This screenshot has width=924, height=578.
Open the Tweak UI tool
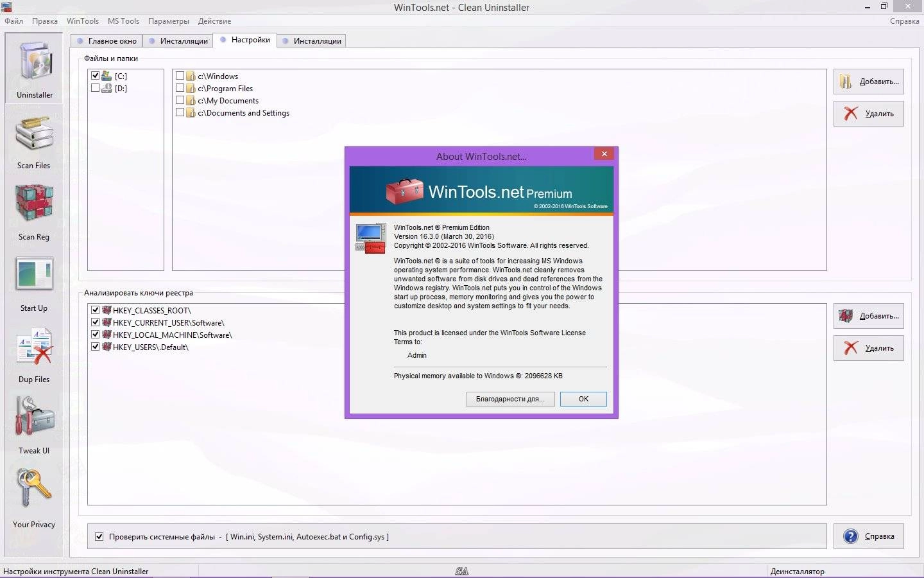(34, 426)
